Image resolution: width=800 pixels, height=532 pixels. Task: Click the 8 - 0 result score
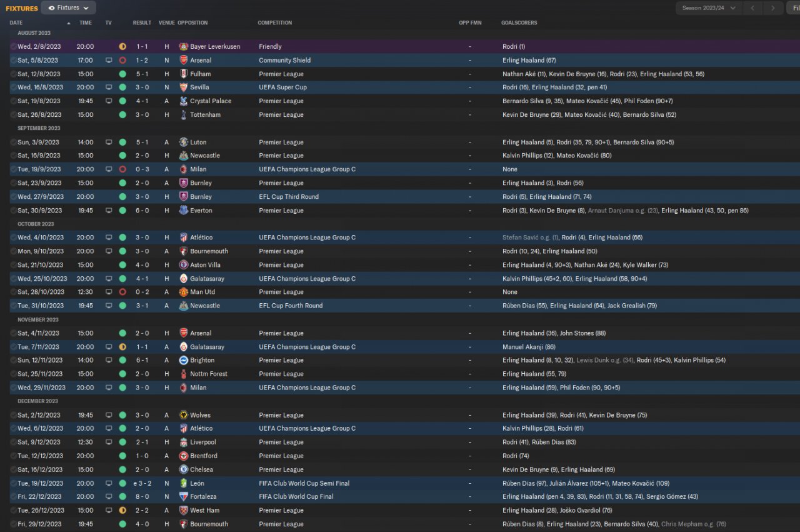point(142,496)
